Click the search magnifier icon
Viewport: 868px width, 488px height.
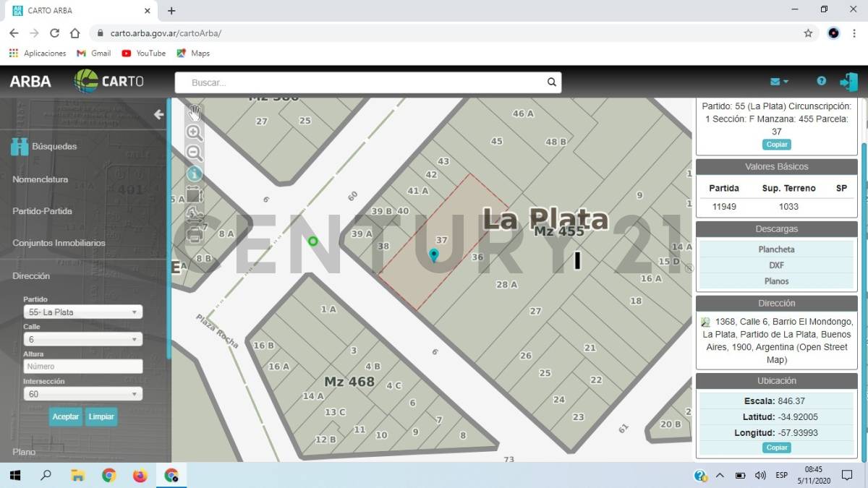(x=551, y=82)
